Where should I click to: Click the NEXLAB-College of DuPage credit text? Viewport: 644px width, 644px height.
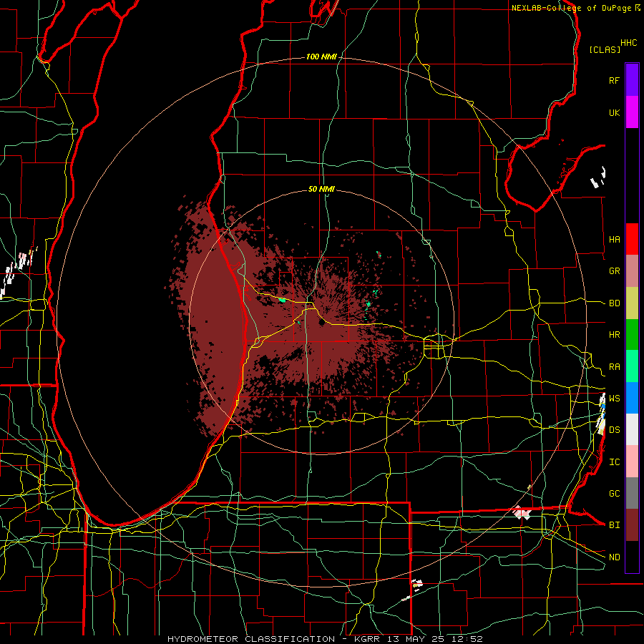point(572,8)
